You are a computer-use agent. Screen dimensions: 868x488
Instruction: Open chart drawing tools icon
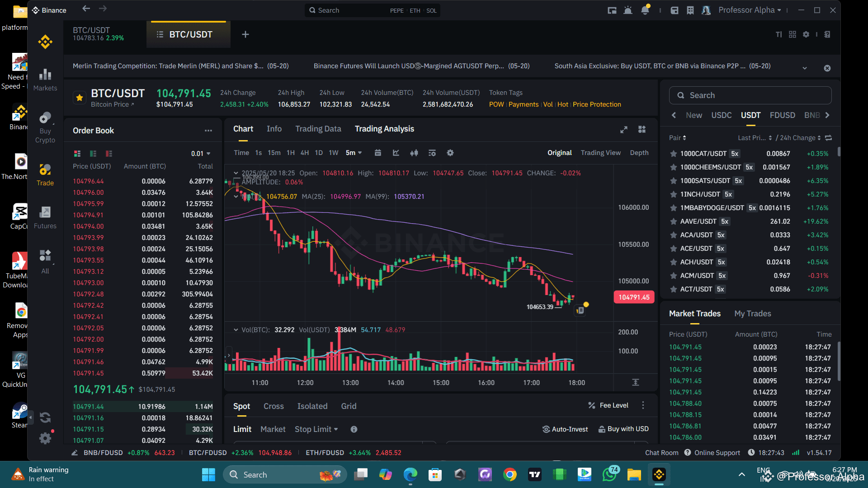396,153
